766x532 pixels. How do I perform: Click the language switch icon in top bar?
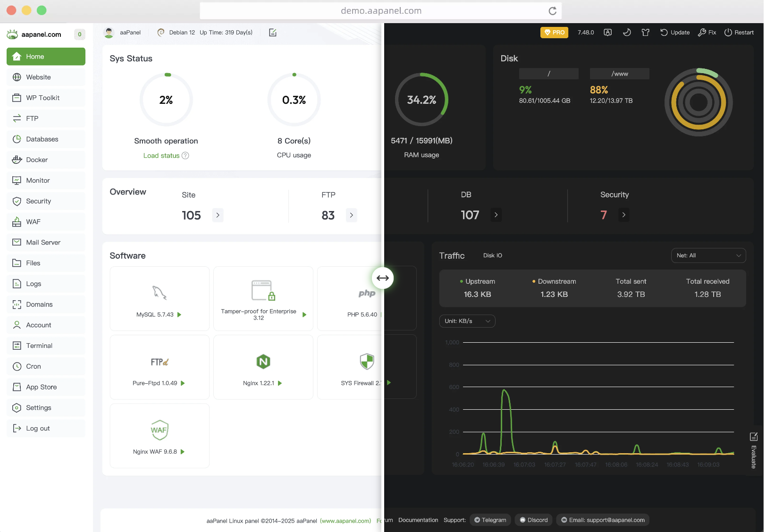click(608, 33)
